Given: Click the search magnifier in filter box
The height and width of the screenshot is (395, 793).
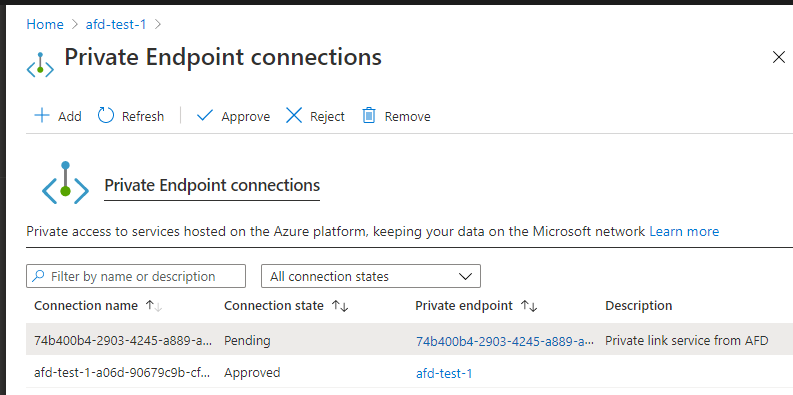Looking at the screenshot, I should tap(38, 276).
